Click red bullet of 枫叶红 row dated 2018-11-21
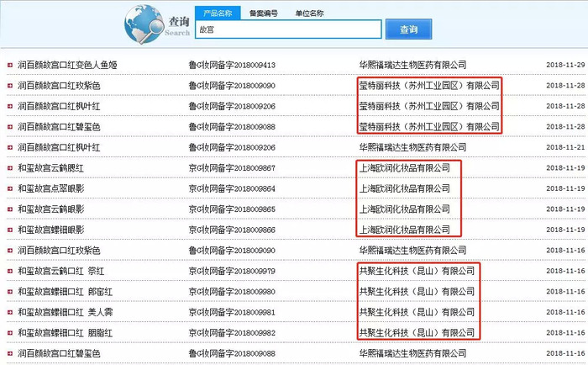Image resolution: width=588 pixels, height=365 pixels. tap(10, 147)
